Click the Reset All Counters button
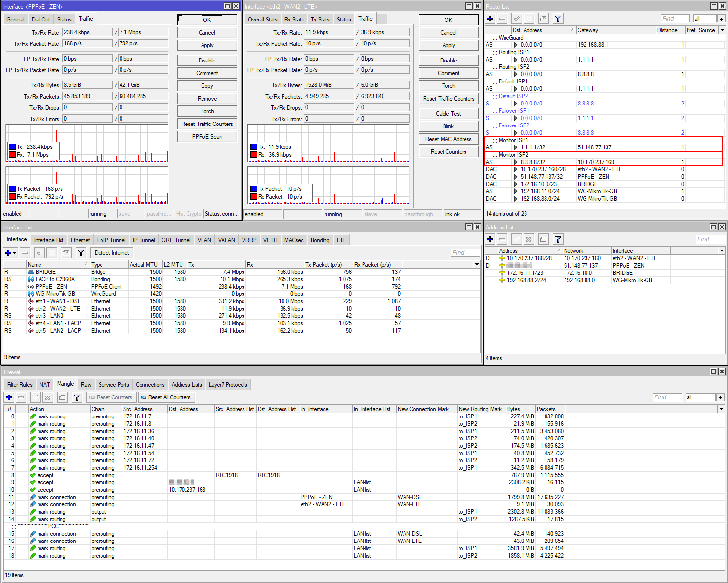 (x=166, y=397)
